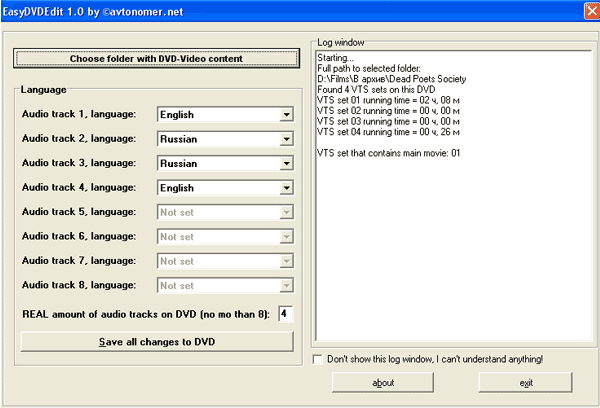Open Audio track 1 language dropdown
The height and width of the screenshot is (408, 600).
(x=286, y=114)
